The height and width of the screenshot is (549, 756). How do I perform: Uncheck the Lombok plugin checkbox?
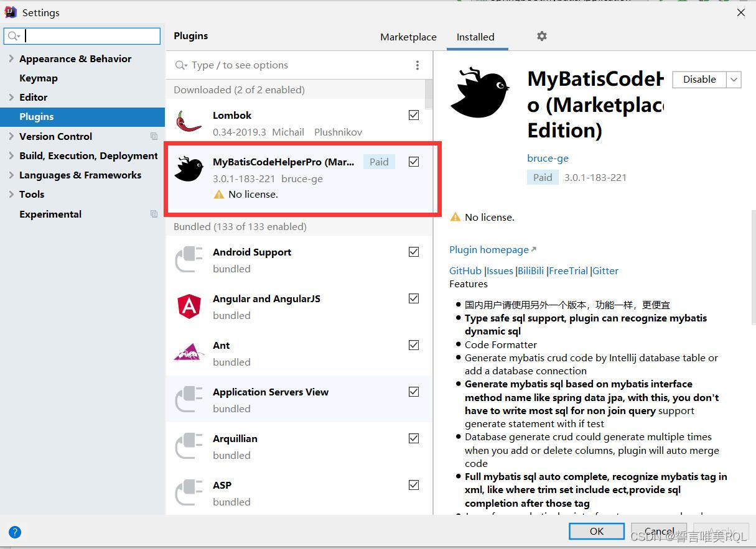[414, 115]
